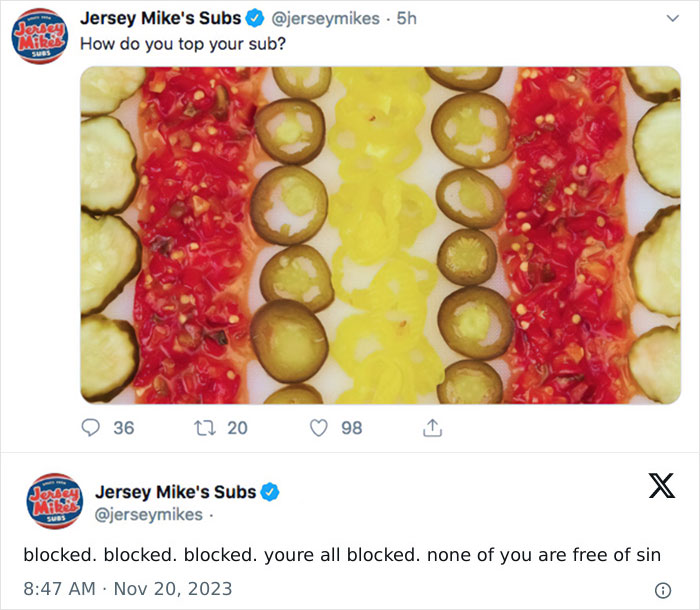700x610 pixels.
Task: Click the reply comment icon
Action: click(91, 428)
